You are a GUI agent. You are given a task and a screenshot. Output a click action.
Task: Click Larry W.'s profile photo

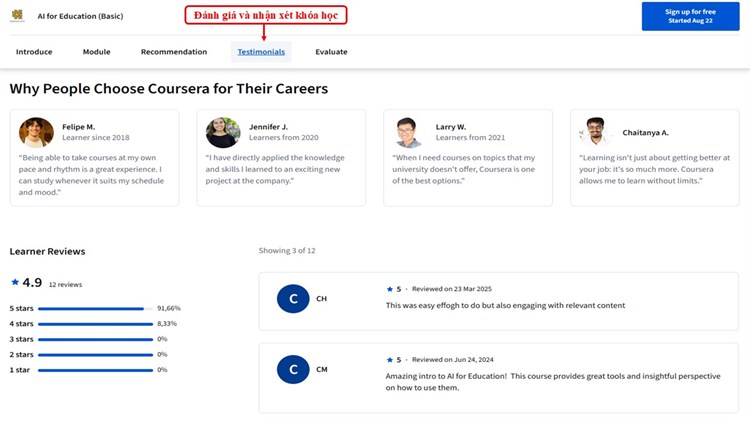tap(408, 132)
